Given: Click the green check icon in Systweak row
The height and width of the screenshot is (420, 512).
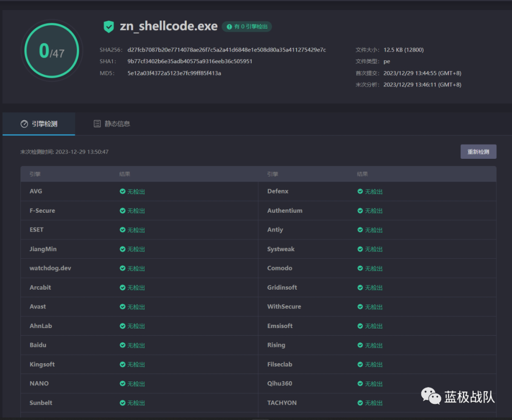Looking at the screenshot, I should pyautogui.click(x=360, y=249).
